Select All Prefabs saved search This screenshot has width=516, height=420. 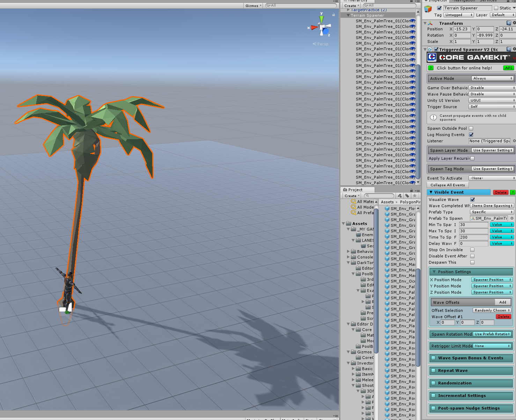362,213
